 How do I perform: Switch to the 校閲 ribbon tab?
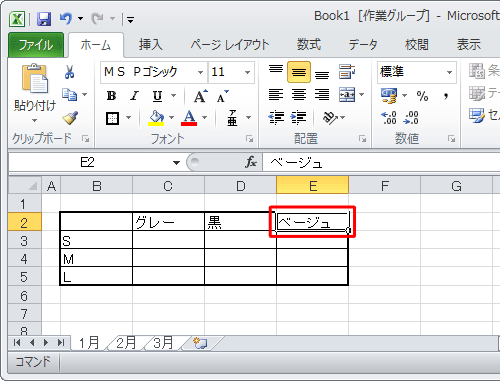(x=416, y=45)
